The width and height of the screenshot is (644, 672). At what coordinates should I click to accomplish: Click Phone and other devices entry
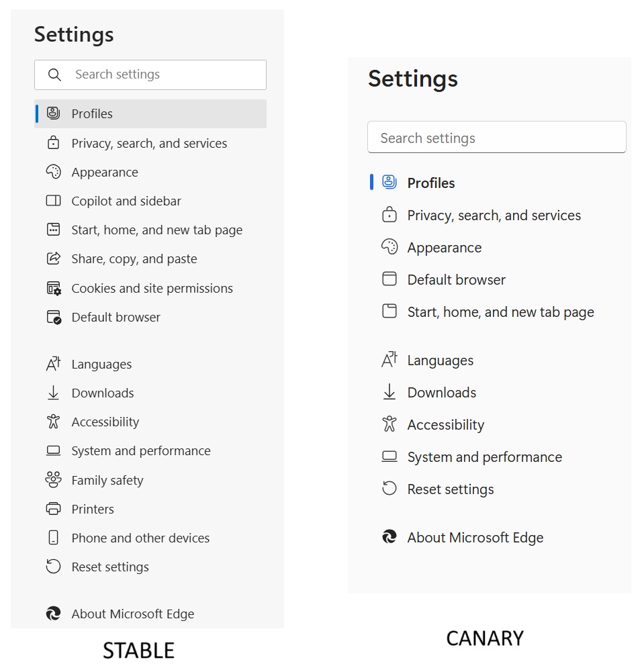click(140, 538)
